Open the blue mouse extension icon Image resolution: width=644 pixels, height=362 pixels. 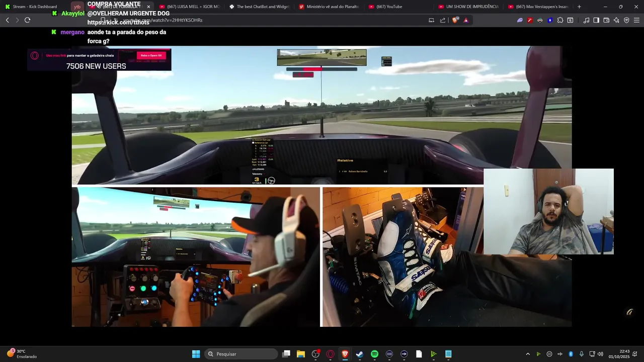[x=550, y=20]
